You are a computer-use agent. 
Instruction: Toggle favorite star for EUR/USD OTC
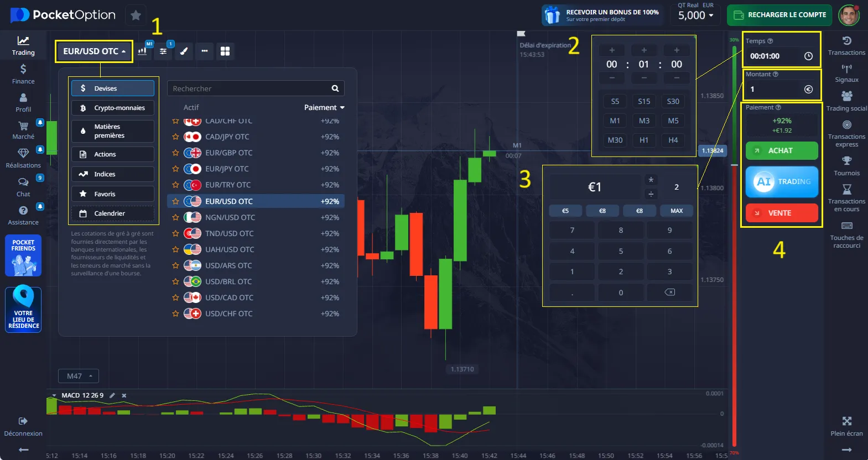click(175, 201)
